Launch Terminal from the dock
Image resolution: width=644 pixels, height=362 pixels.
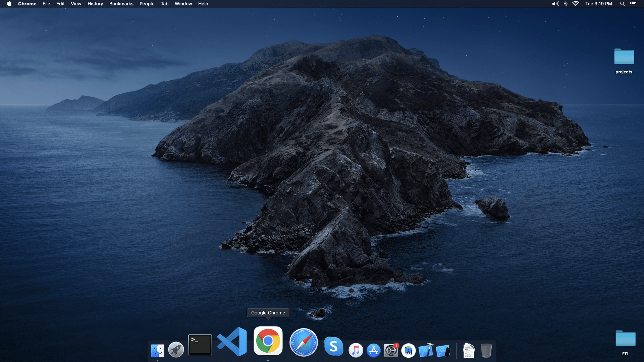pyautogui.click(x=200, y=345)
